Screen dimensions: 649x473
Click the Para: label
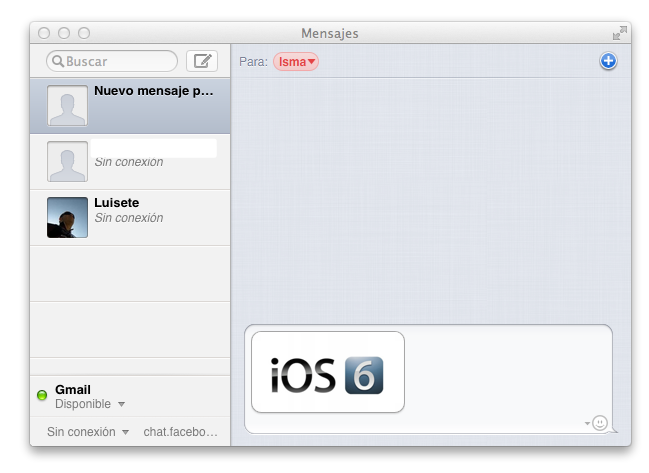[253, 62]
